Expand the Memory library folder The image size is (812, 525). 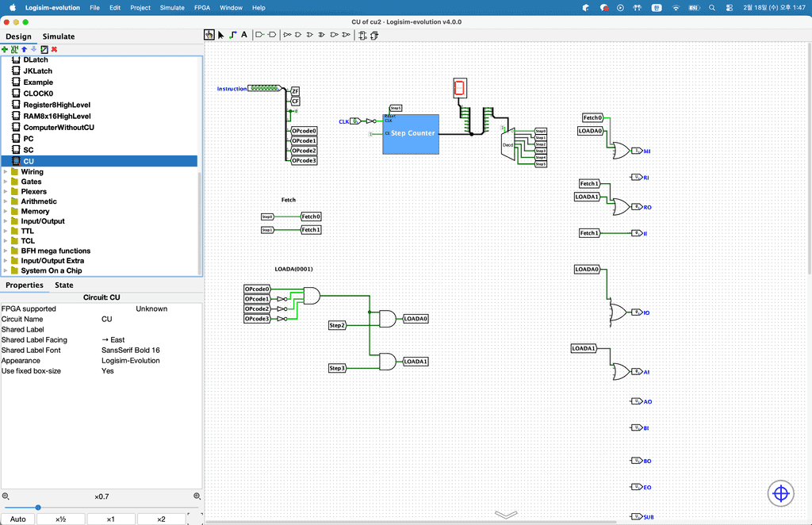[6, 212]
